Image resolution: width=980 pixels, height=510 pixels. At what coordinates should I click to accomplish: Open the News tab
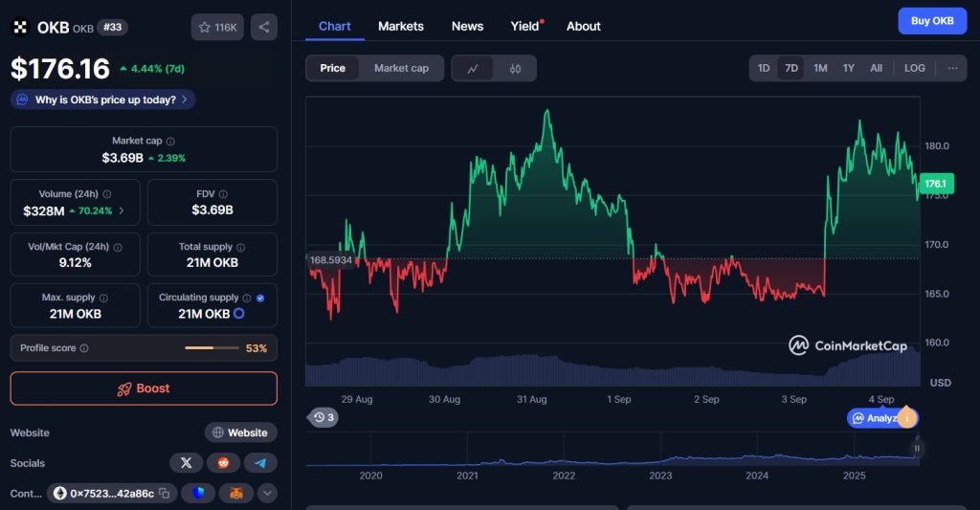467,26
